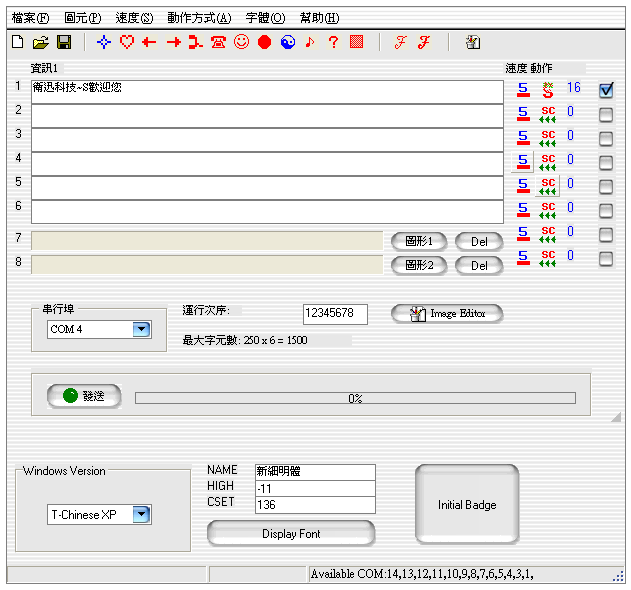Image resolution: width=631 pixels, height=590 pixels.
Task: Click the 圖形2 button
Action: [419, 265]
